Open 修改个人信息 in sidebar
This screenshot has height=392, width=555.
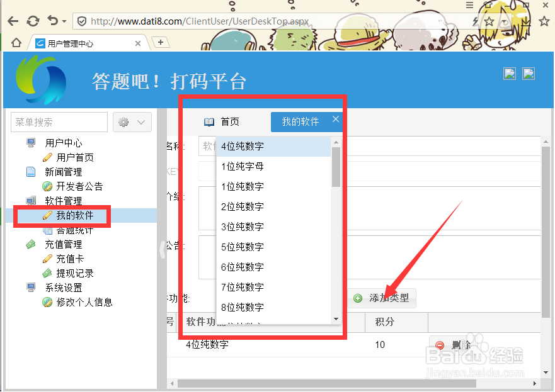coord(84,302)
